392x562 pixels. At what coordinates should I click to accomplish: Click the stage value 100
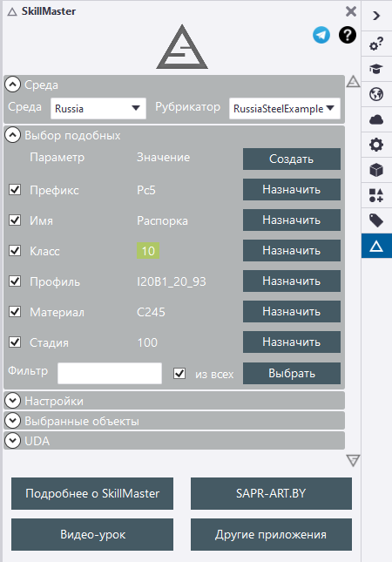[x=147, y=342]
